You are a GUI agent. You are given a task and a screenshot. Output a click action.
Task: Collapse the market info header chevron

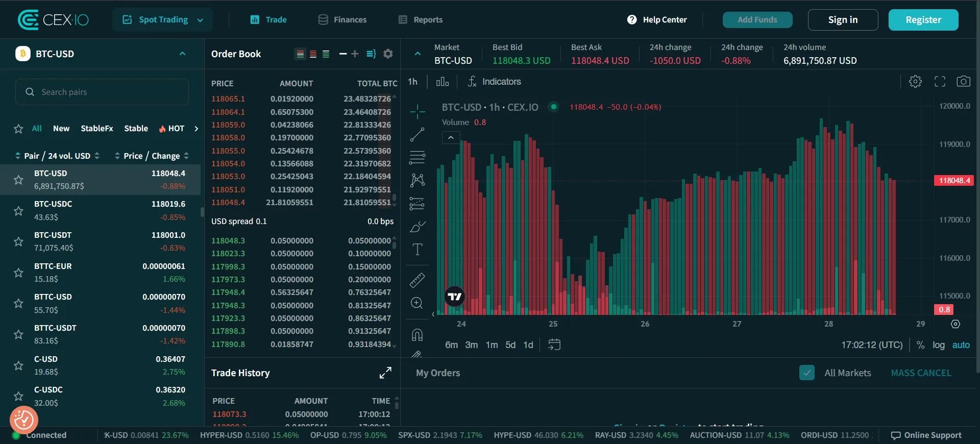point(417,54)
